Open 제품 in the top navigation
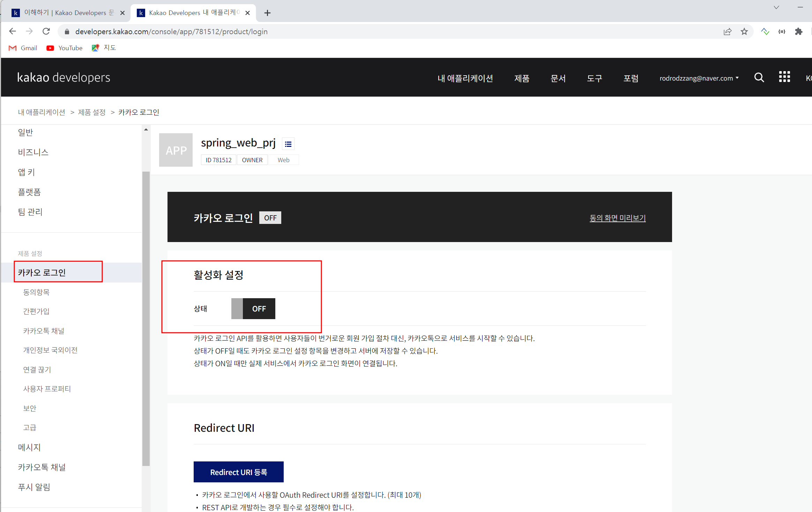 (x=522, y=78)
